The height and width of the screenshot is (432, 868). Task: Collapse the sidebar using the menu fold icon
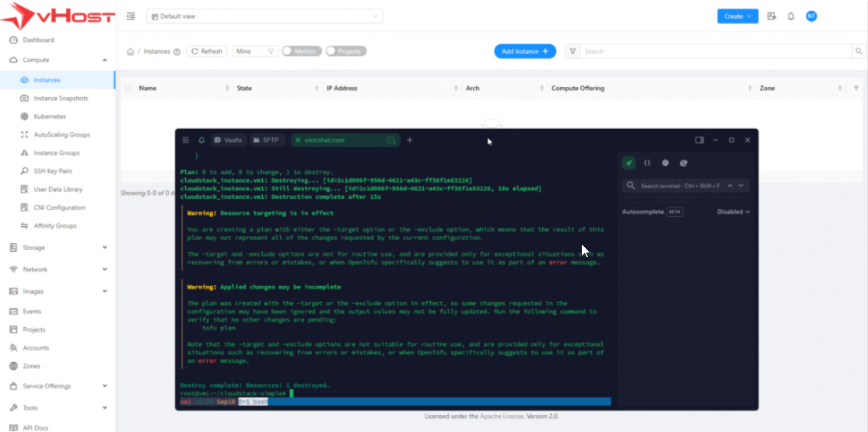[131, 16]
